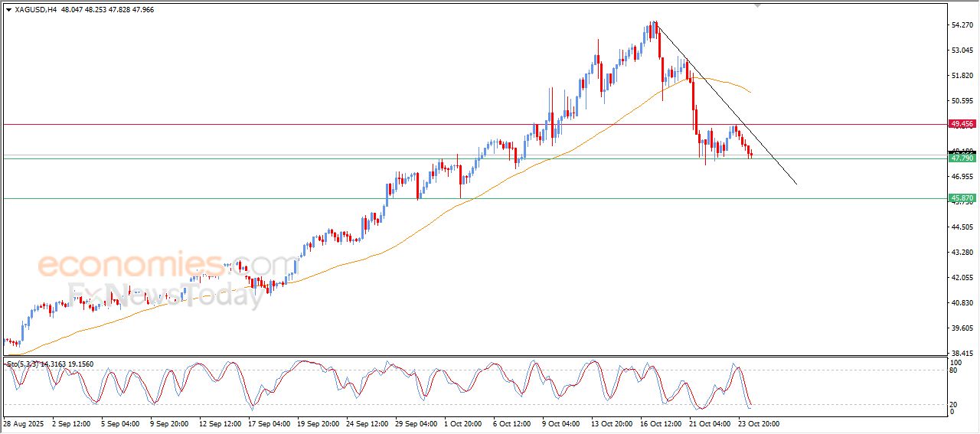Click the 23 Oct 20:00 time label
The width and height of the screenshot is (980, 434).
click(758, 423)
